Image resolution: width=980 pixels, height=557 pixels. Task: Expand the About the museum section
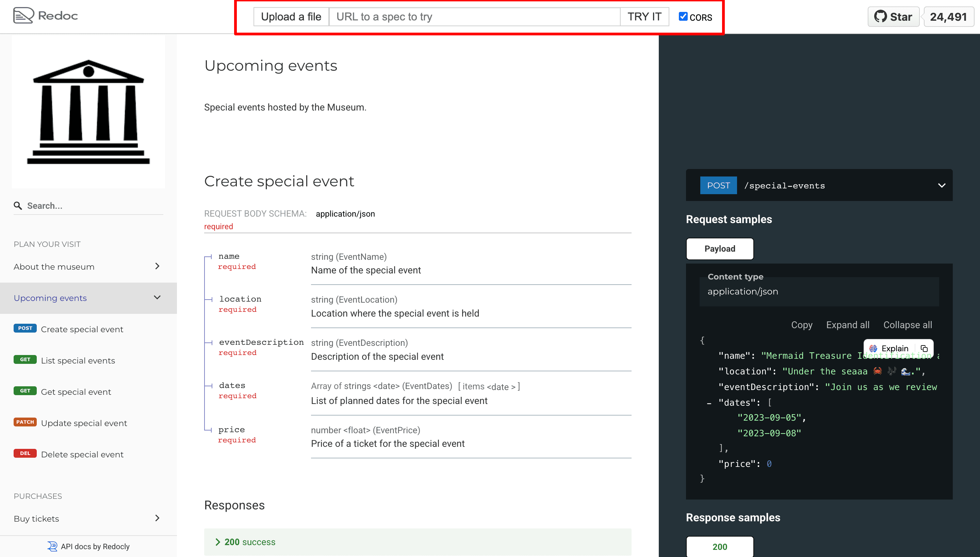pyautogui.click(x=157, y=266)
